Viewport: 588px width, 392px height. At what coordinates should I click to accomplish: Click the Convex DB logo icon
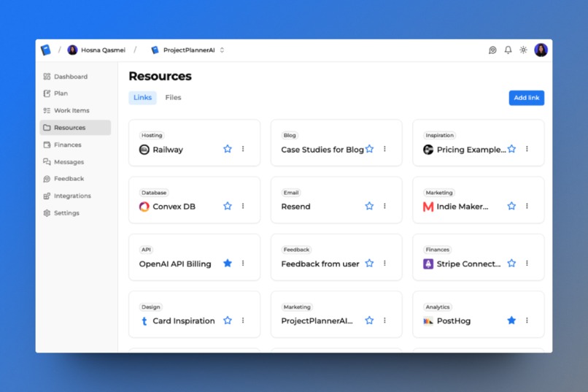point(144,207)
